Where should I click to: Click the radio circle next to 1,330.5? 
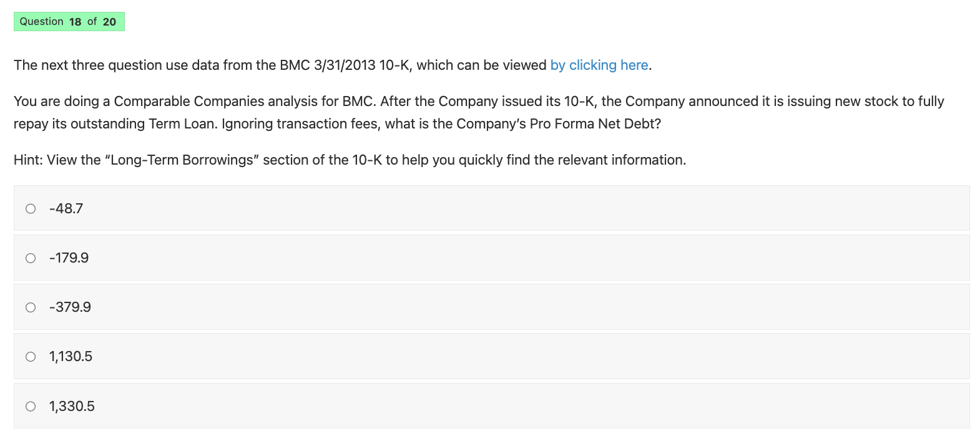(x=30, y=405)
